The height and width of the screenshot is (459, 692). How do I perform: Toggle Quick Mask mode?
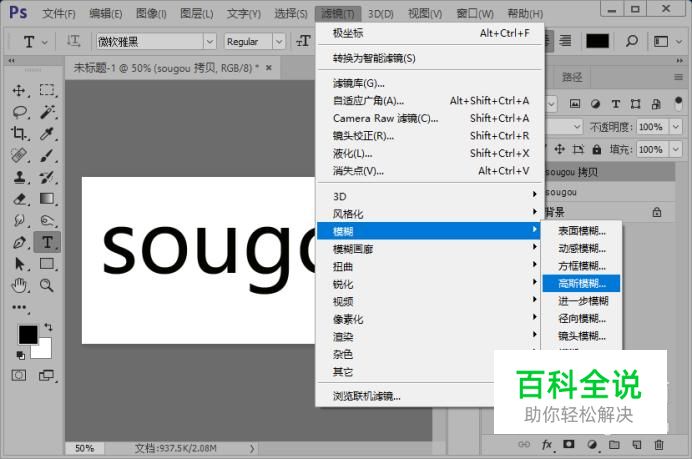pyautogui.click(x=19, y=376)
